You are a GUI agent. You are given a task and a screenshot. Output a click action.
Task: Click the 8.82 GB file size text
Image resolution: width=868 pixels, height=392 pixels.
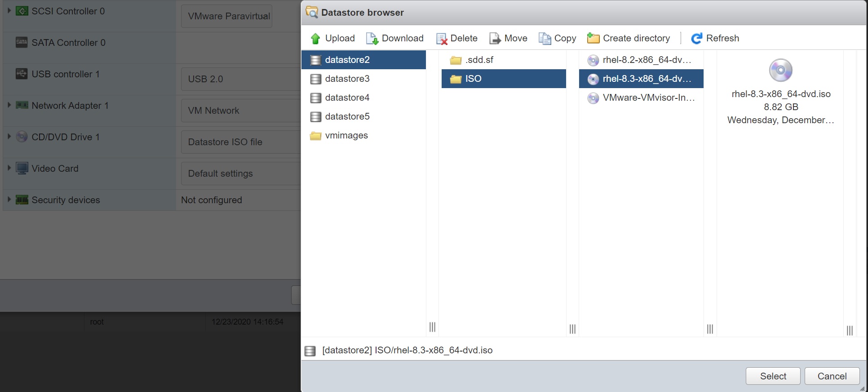781,107
